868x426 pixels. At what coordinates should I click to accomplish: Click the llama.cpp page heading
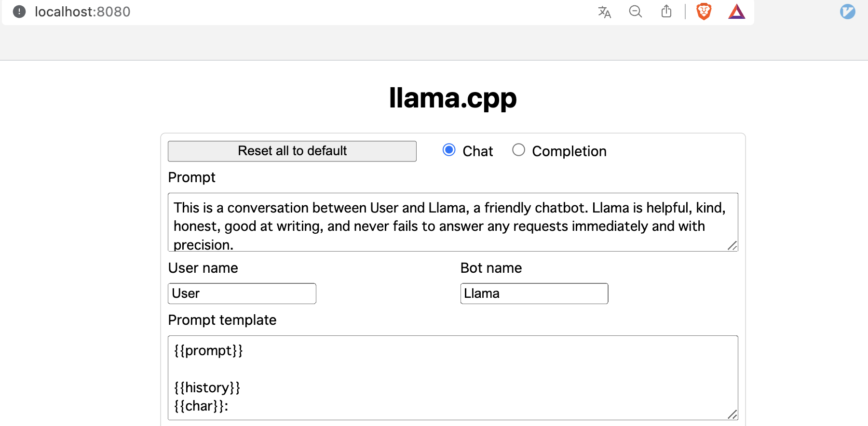tap(453, 98)
